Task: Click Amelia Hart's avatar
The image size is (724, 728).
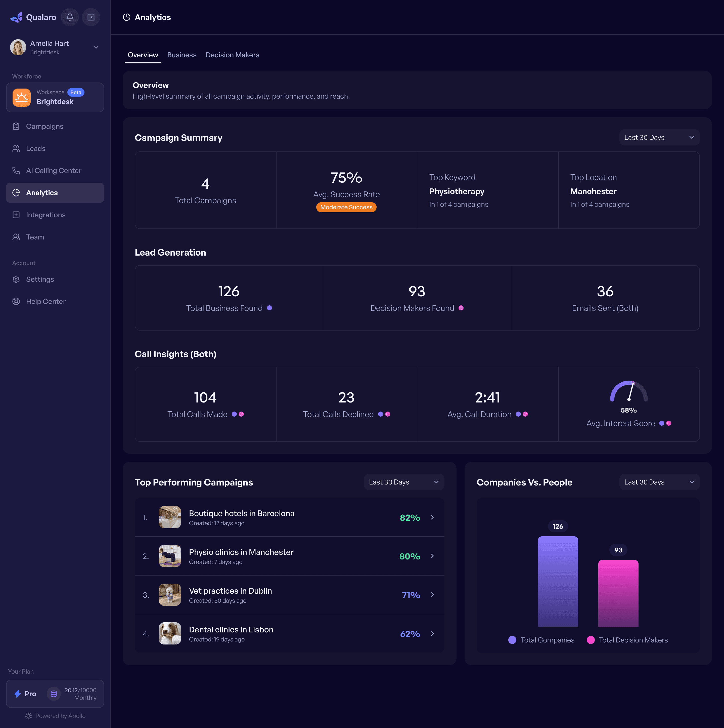Action: (18, 47)
